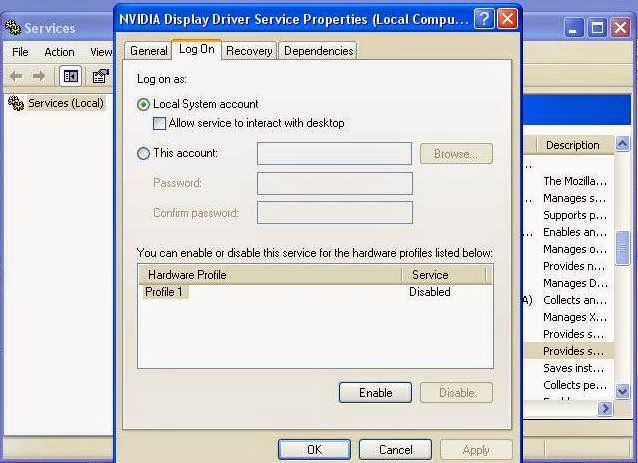Switch to the General tab

148,51
